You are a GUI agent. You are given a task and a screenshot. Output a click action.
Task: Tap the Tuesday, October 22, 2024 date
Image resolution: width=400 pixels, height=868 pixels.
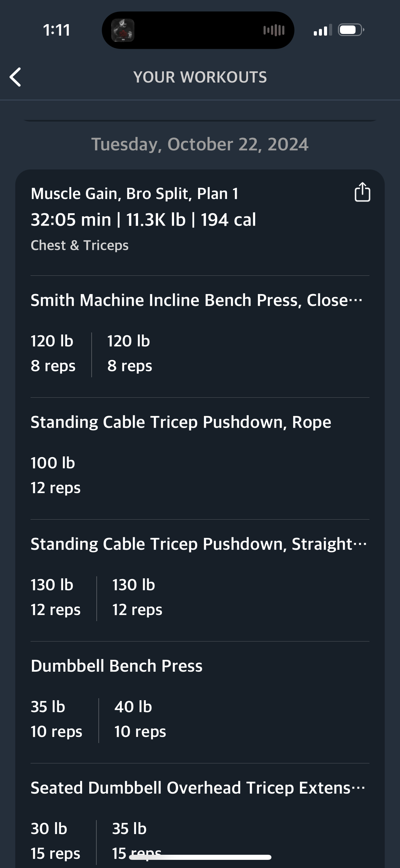(200, 144)
